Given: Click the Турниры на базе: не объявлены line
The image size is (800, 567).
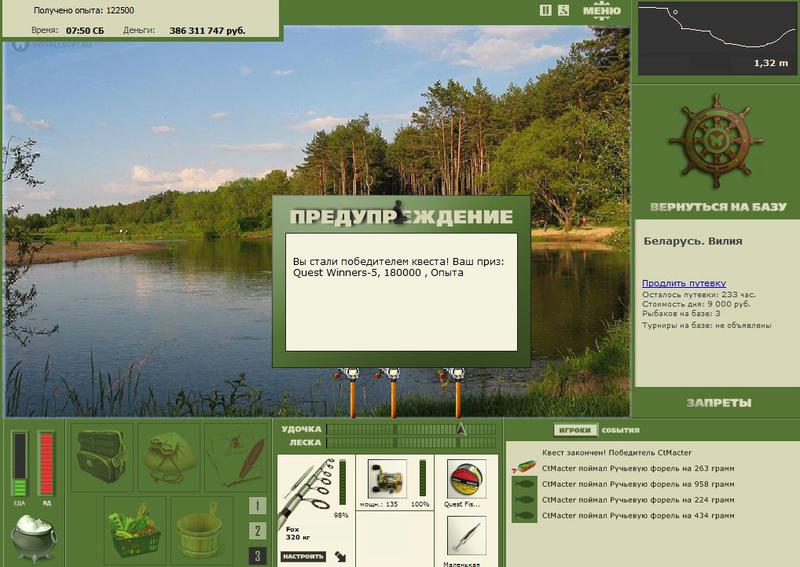Looking at the screenshot, I should pyautogui.click(x=707, y=325).
